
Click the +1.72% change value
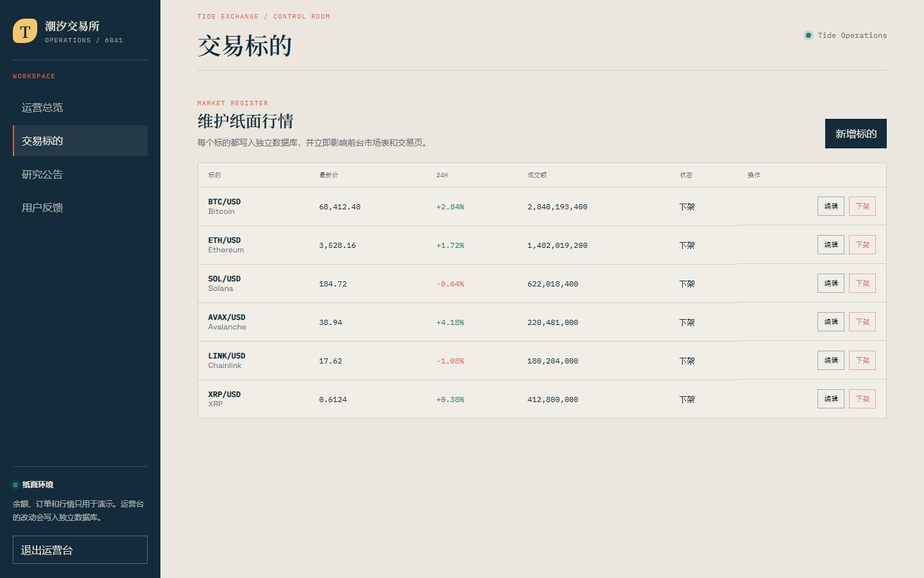[450, 245]
